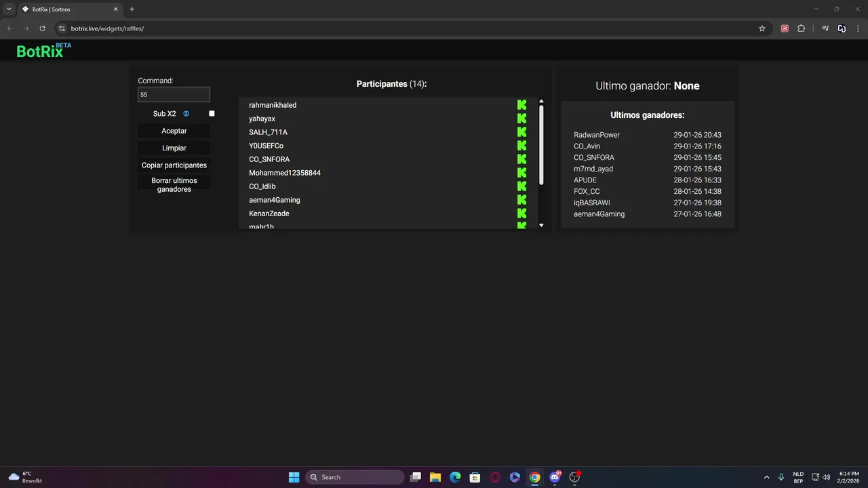Image resolution: width=868 pixels, height=488 pixels.
Task: Close the BotRix | Sorteos tab
Action: (x=115, y=9)
